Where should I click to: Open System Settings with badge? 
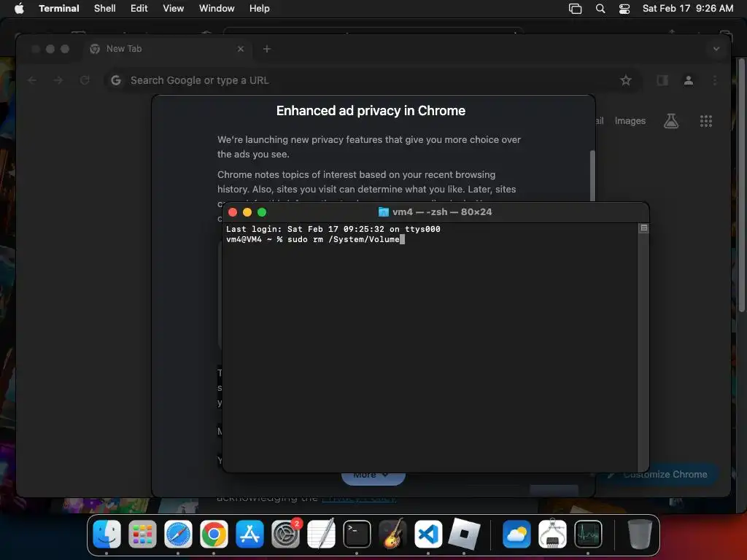point(285,534)
